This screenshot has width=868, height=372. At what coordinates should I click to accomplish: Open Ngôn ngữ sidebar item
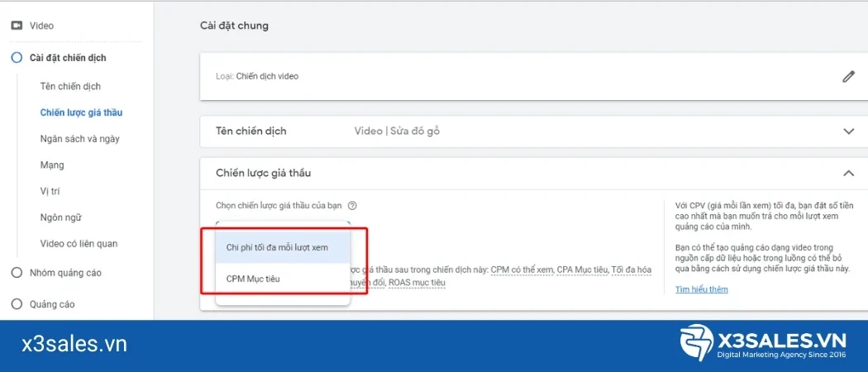point(61,217)
